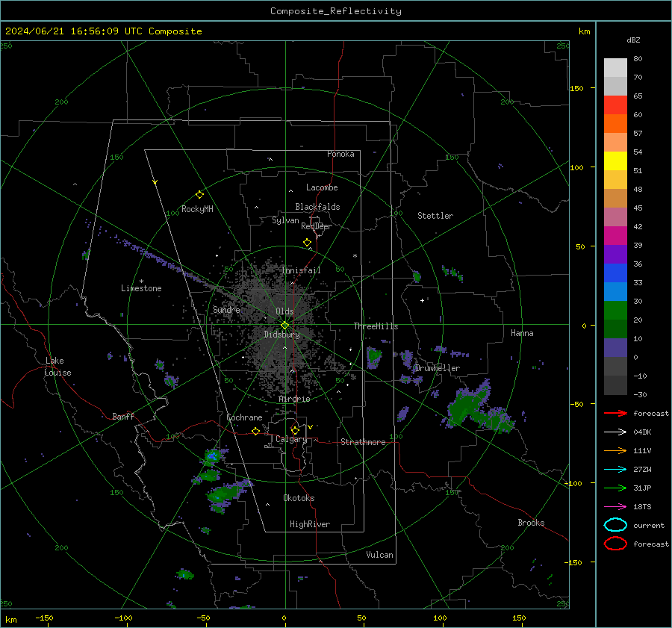The image size is (672, 628).
Task: Select the Calgary label
Action: pos(291,439)
